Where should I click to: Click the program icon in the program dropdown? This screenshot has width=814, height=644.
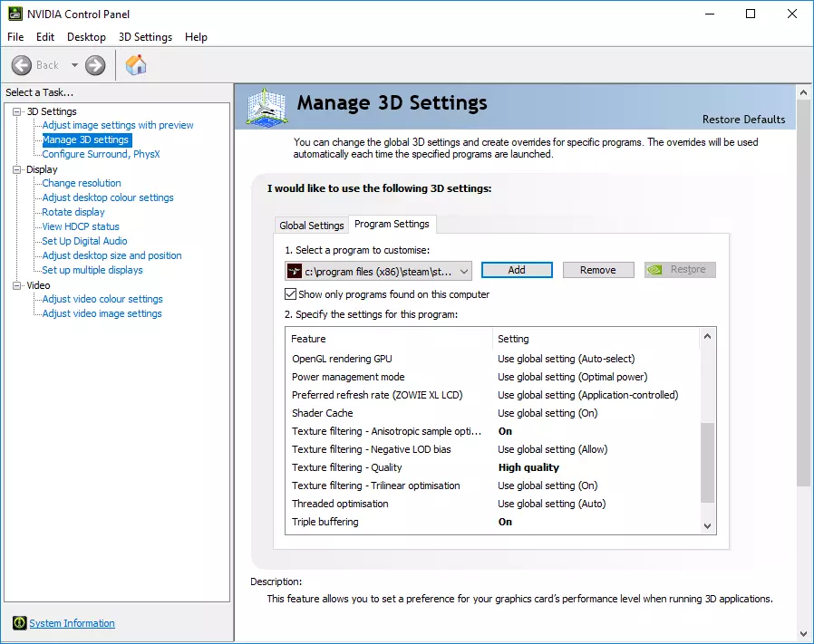295,271
